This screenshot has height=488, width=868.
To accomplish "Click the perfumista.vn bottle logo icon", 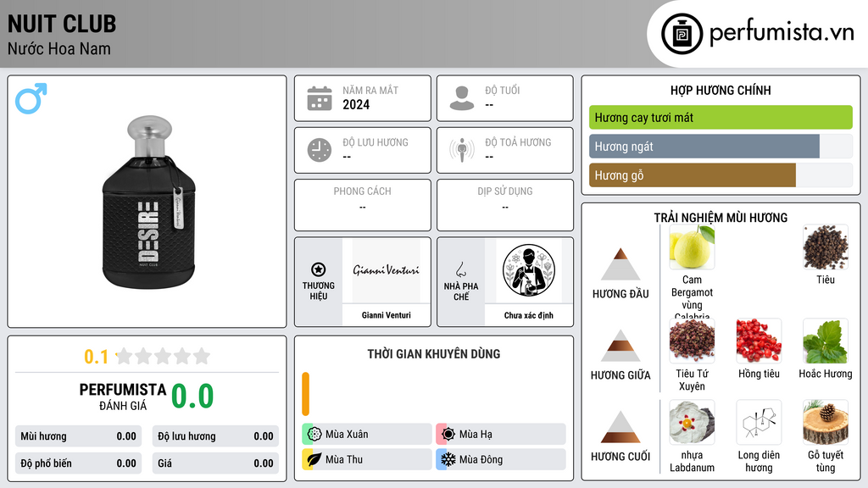I will coord(682,34).
